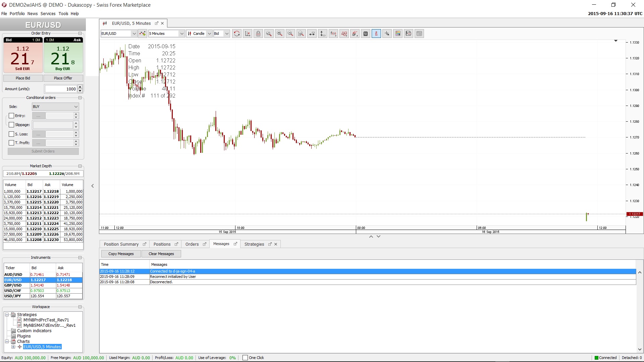Open the drawing shapes tool
644x362 pixels.
pos(344,34)
